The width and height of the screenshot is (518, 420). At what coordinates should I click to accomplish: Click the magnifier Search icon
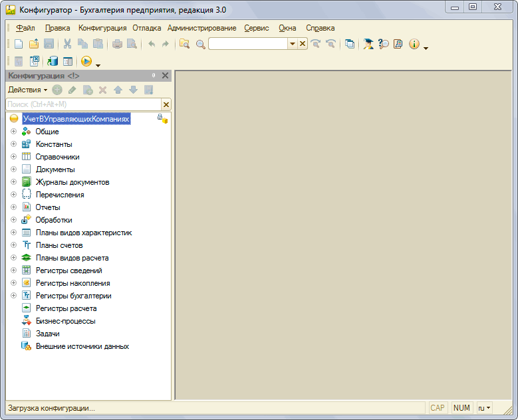coord(200,45)
